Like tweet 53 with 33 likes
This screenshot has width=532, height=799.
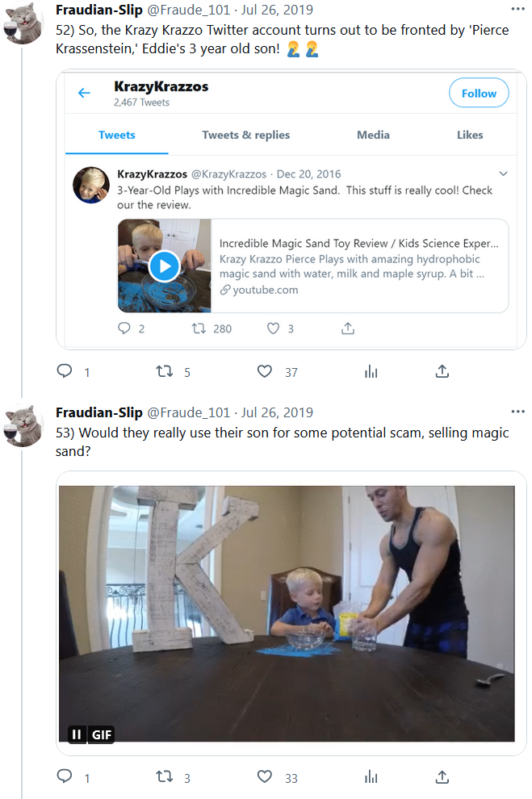pos(265,777)
